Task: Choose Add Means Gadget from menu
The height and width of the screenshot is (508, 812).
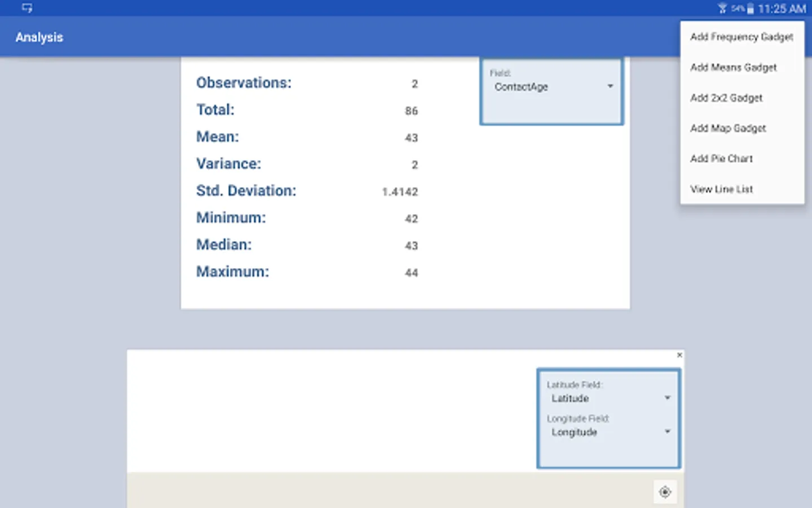Action: tap(742, 67)
